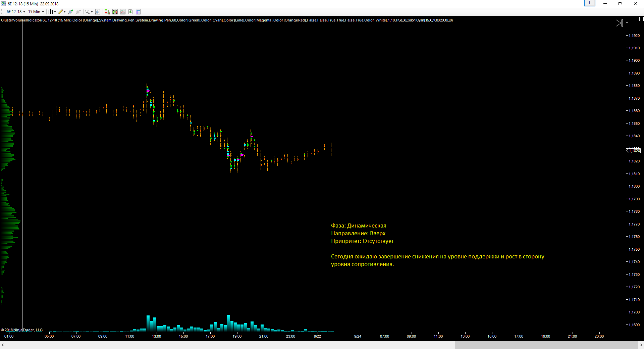Click the horizontal scrollbar right arrow

click(x=641, y=345)
